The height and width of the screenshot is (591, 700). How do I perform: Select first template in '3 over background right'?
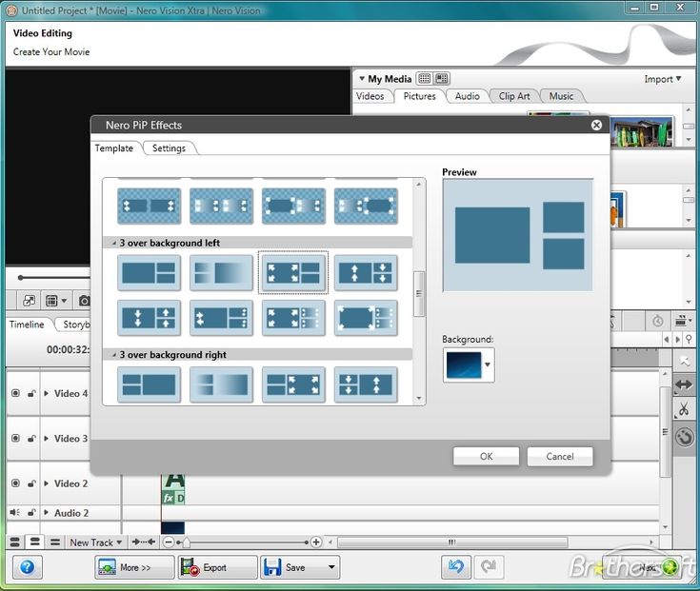(150, 384)
